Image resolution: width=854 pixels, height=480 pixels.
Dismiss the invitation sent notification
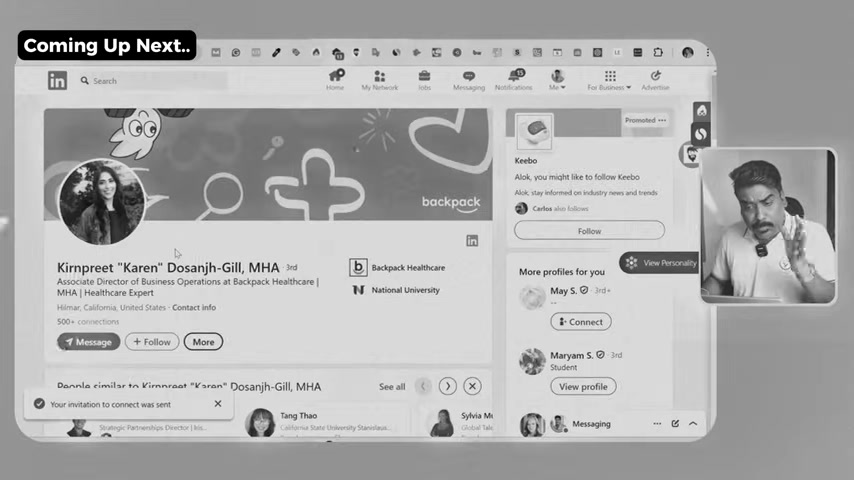coord(218,404)
